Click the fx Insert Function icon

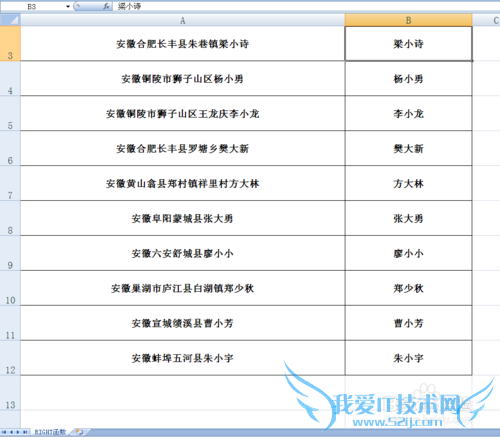tap(106, 6)
